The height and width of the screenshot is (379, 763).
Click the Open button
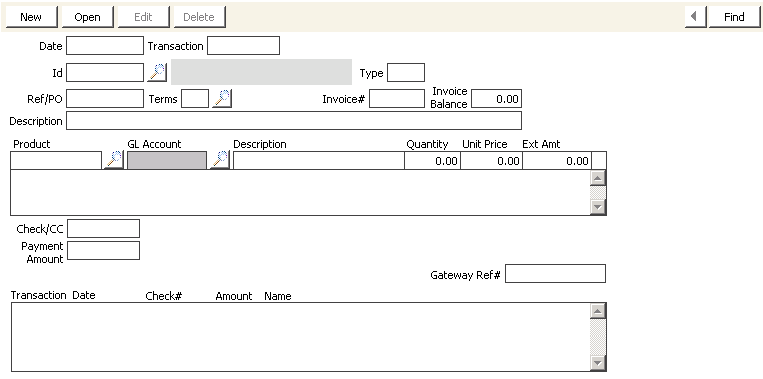pos(88,17)
